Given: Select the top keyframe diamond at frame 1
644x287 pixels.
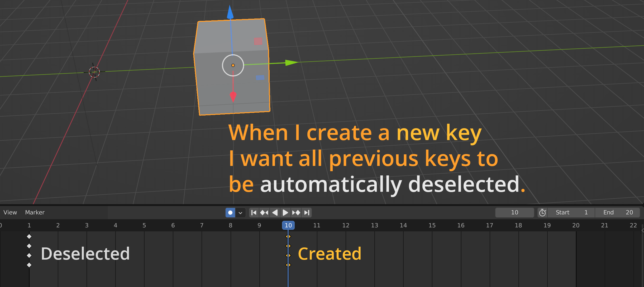Looking at the screenshot, I should 29,237.
